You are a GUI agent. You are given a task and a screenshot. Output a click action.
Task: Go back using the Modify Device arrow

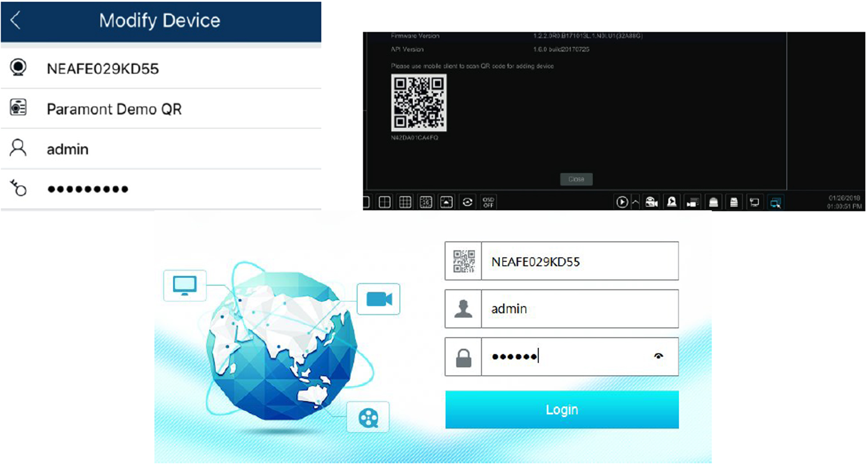16,20
